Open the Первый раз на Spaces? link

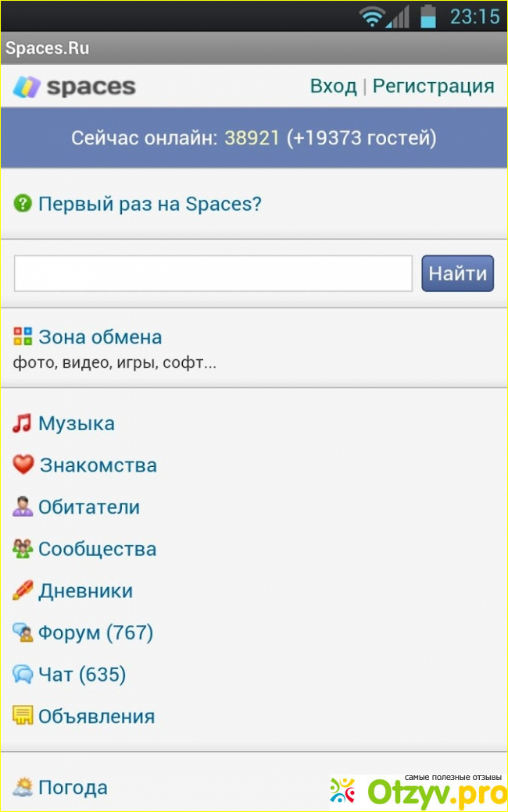click(149, 204)
